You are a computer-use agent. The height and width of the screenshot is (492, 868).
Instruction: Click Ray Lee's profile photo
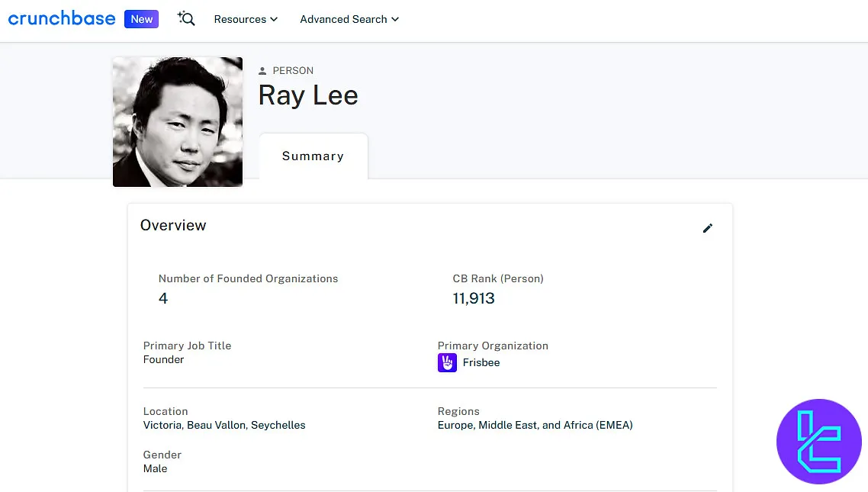[178, 122]
